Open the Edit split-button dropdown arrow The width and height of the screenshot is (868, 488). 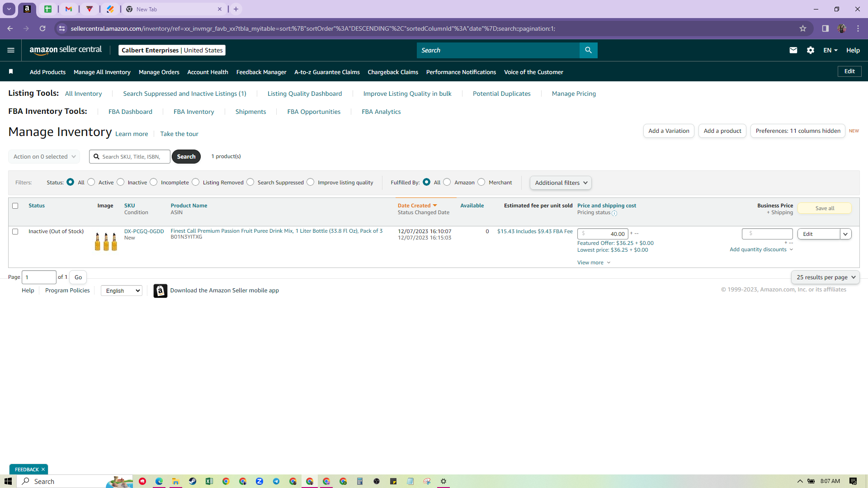(845, 234)
